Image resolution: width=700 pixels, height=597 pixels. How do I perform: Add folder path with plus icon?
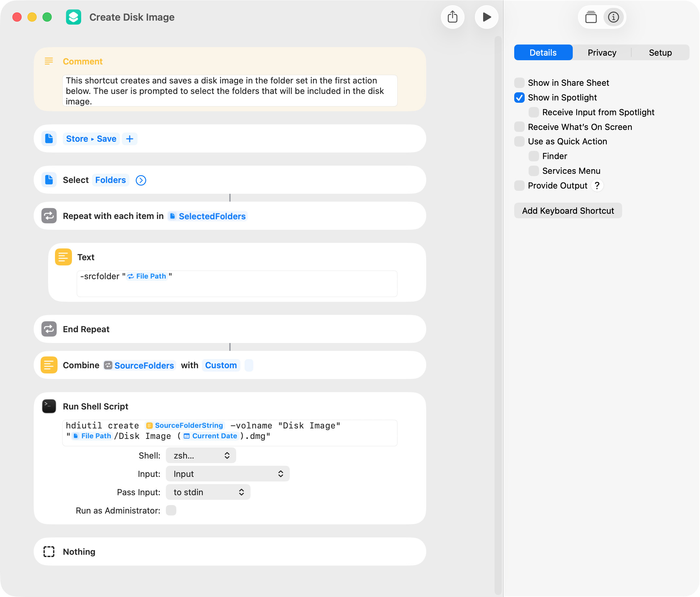pos(130,139)
